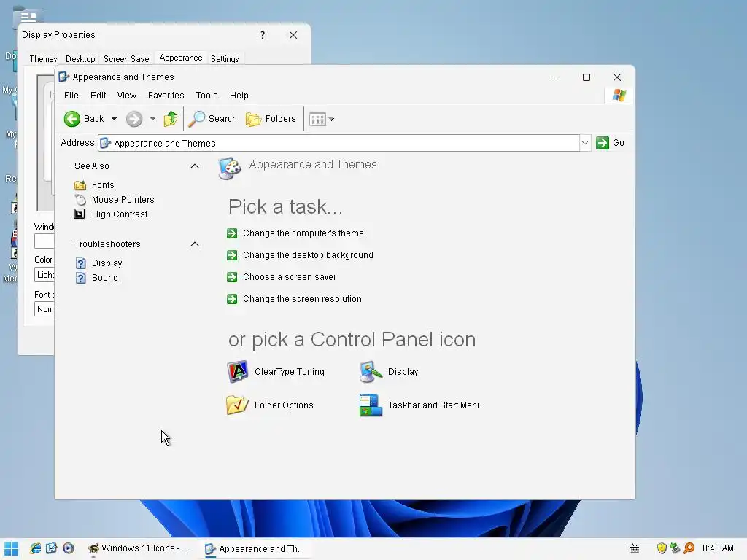
Task: Collapse the Troubleshooters section
Action: pos(194,244)
